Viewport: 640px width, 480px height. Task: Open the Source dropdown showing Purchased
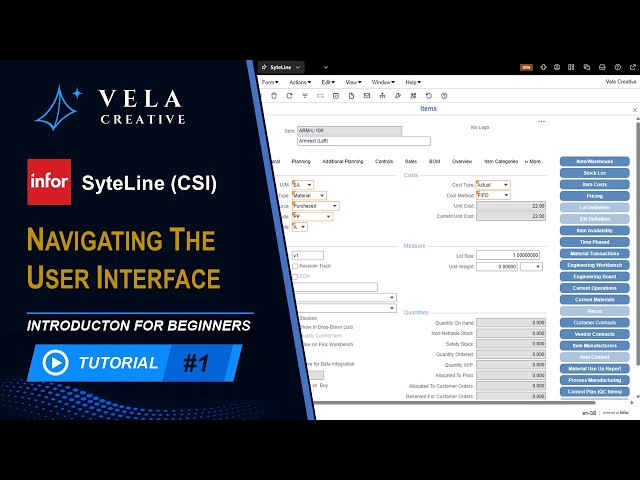click(315, 206)
